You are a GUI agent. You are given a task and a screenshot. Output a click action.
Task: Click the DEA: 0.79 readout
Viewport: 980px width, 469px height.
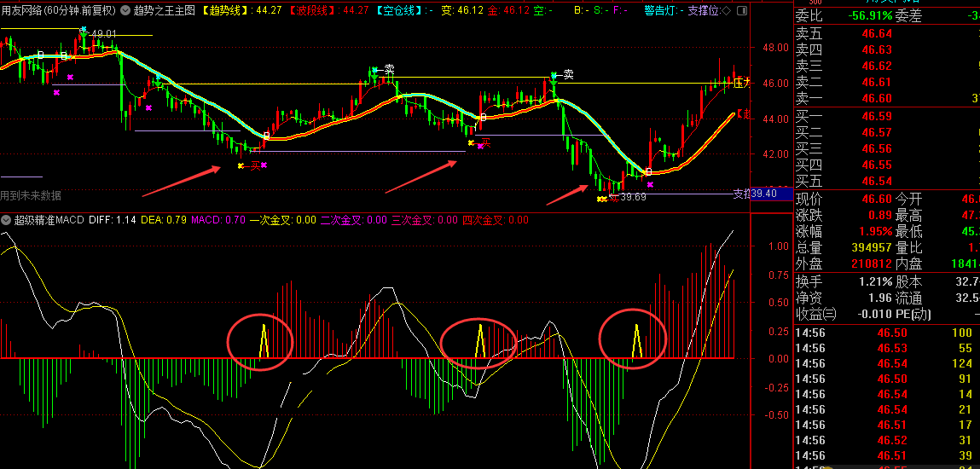click(x=164, y=220)
